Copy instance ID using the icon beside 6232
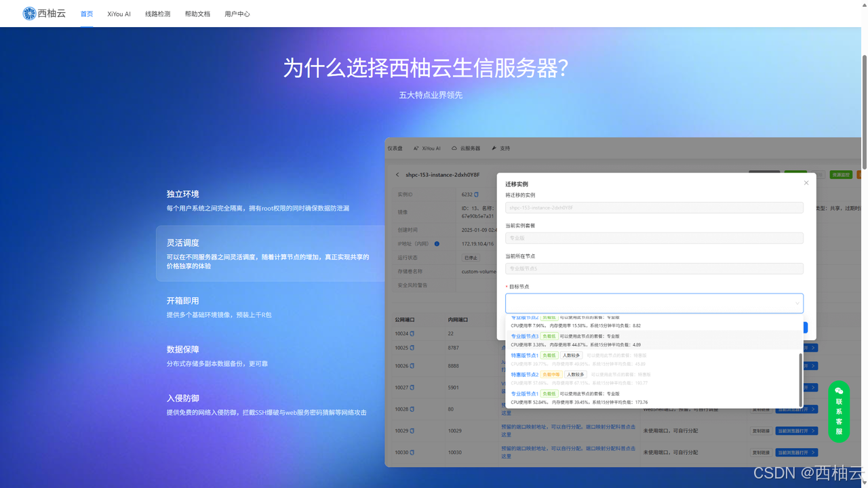 coord(476,195)
